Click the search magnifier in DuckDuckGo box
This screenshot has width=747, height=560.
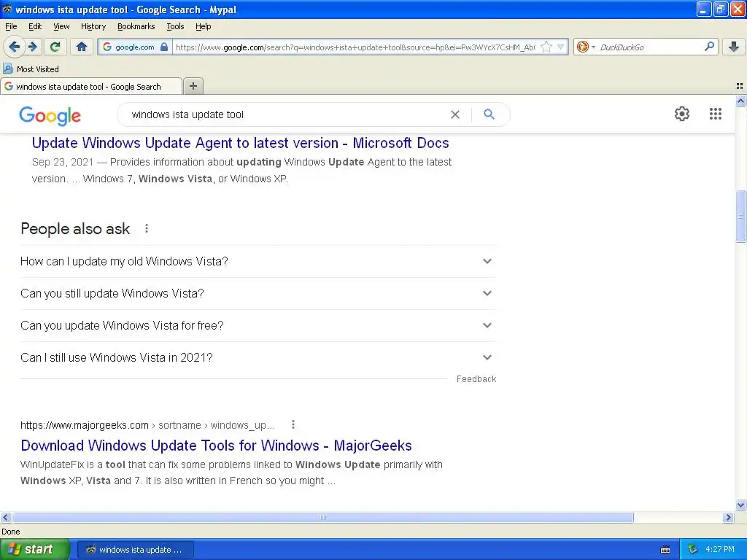tap(709, 47)
